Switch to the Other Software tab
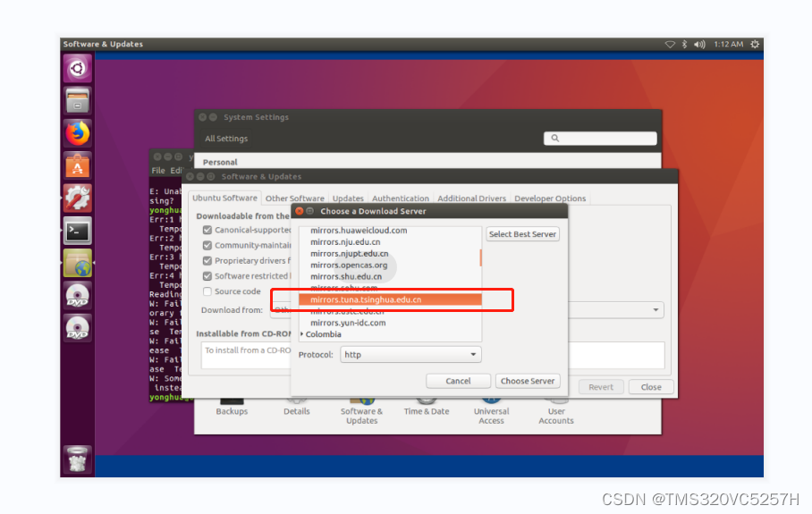The width and height of the screenshot is (812, 514). [294, 198]
